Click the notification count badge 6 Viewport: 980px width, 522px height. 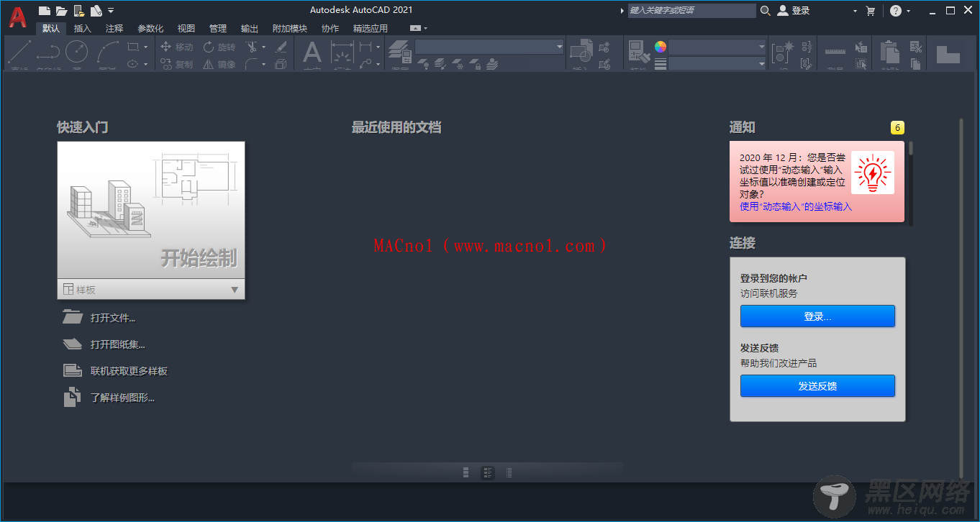[897, 128]
